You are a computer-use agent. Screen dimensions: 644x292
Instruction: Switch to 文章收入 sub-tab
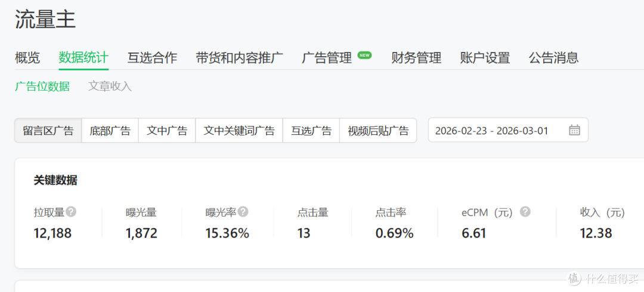110,87
